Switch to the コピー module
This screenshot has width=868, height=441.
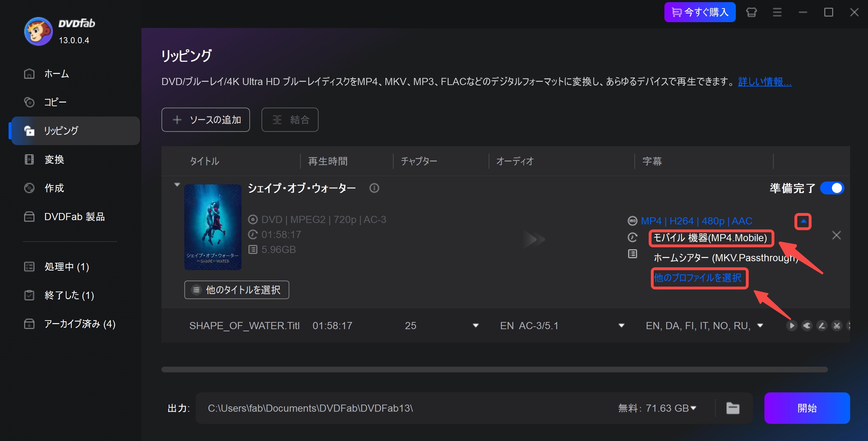(75, 102)
